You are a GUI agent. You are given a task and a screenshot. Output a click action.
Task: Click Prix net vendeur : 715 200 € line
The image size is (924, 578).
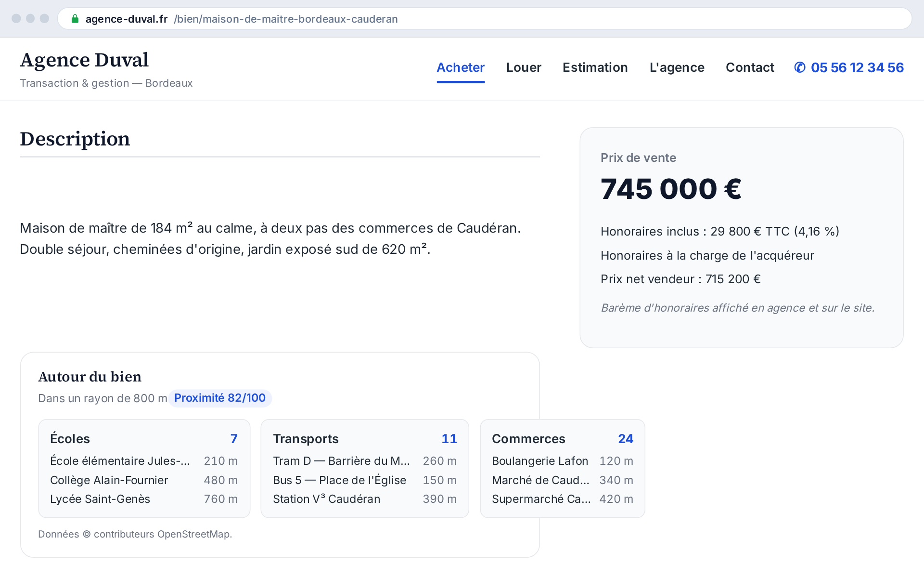680,279
